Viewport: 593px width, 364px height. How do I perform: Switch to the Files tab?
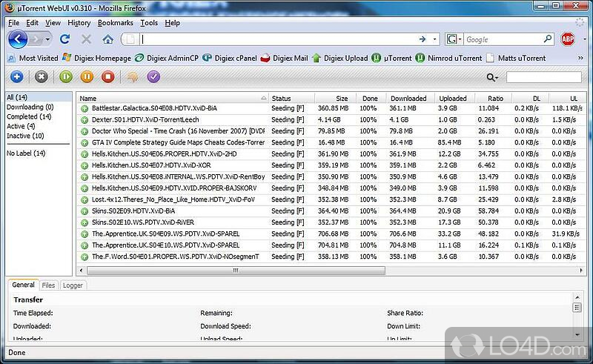48,285
